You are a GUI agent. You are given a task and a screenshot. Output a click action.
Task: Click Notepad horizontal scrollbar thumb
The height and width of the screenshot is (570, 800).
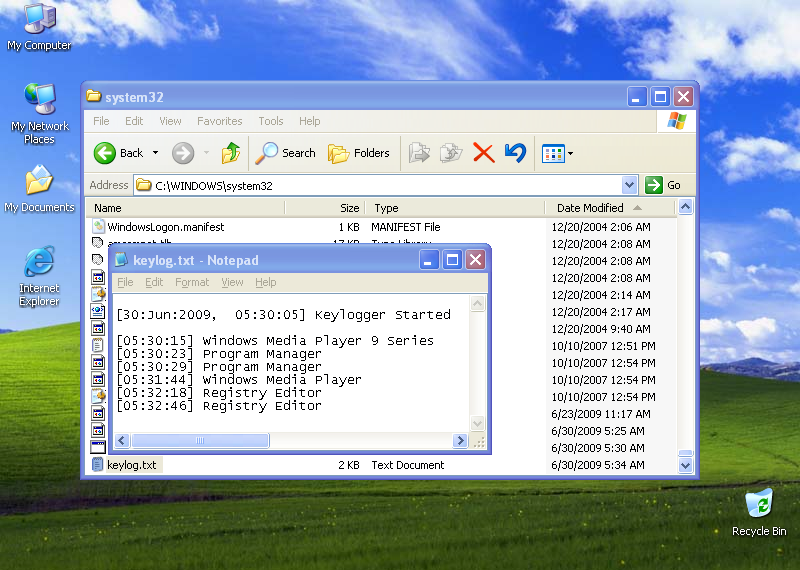(x=200, y=440)
